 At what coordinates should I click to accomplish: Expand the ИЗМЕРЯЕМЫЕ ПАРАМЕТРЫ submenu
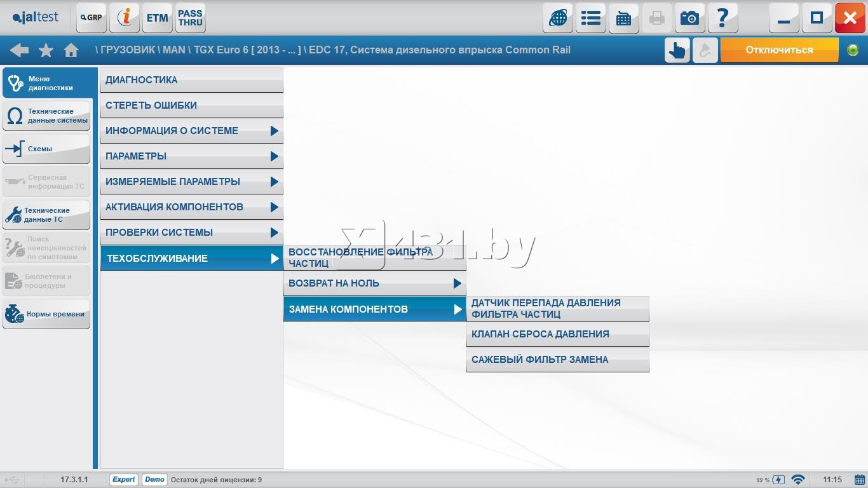[191, 182]
